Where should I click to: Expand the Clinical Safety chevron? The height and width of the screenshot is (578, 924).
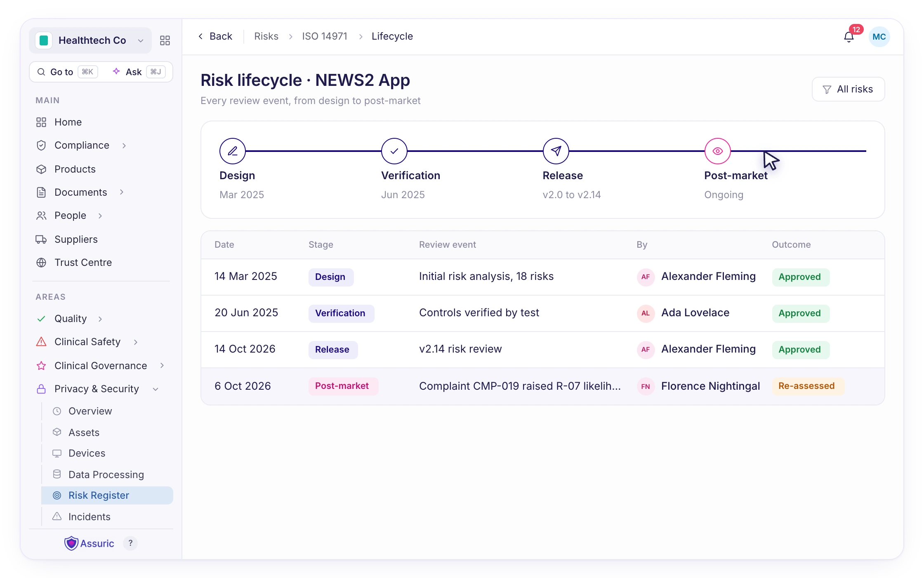(x=136, y=342)
